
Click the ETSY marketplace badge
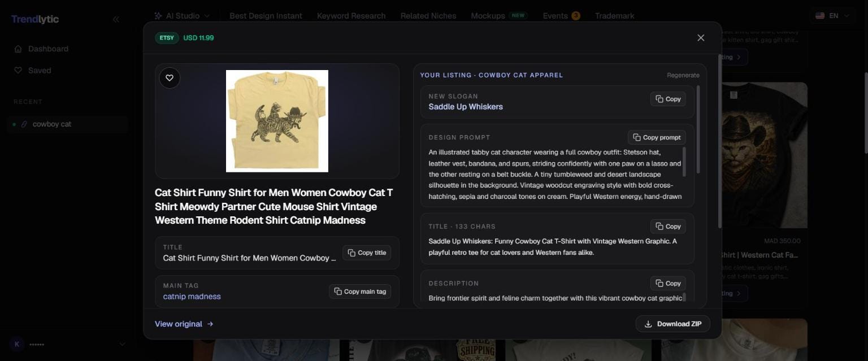coord(167,38)
